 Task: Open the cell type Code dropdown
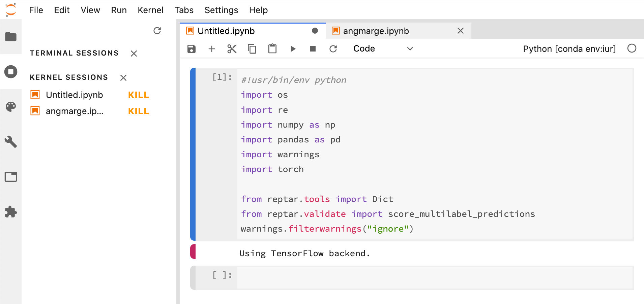[x=383, y=49]
